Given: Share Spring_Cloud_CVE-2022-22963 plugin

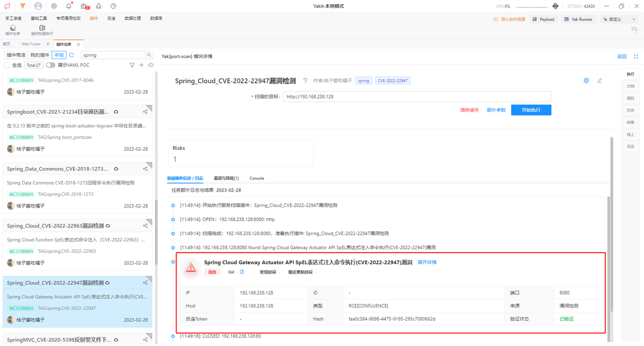Looking at the screenshot, I should (145, 226).
